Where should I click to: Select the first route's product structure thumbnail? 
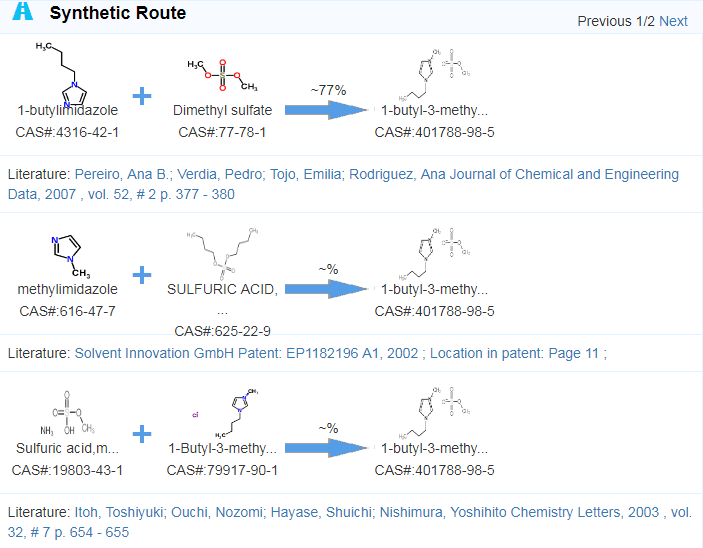coord(434,75)
